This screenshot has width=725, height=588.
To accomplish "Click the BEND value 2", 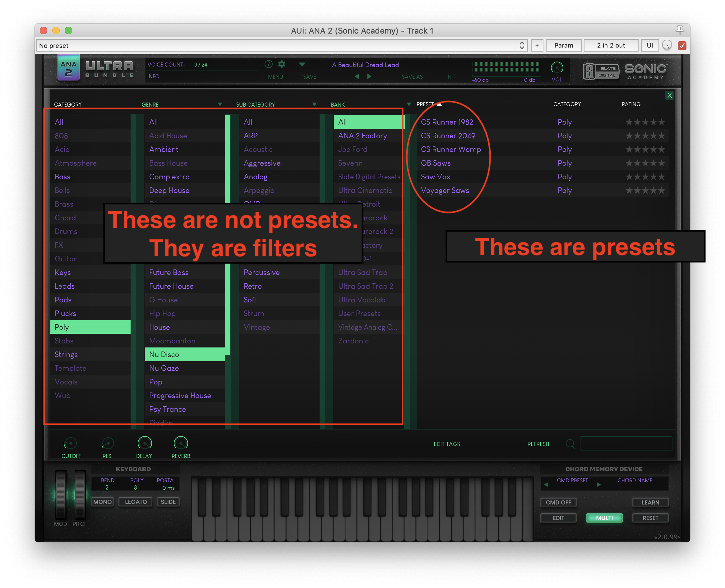I will (x=107, y=488).
